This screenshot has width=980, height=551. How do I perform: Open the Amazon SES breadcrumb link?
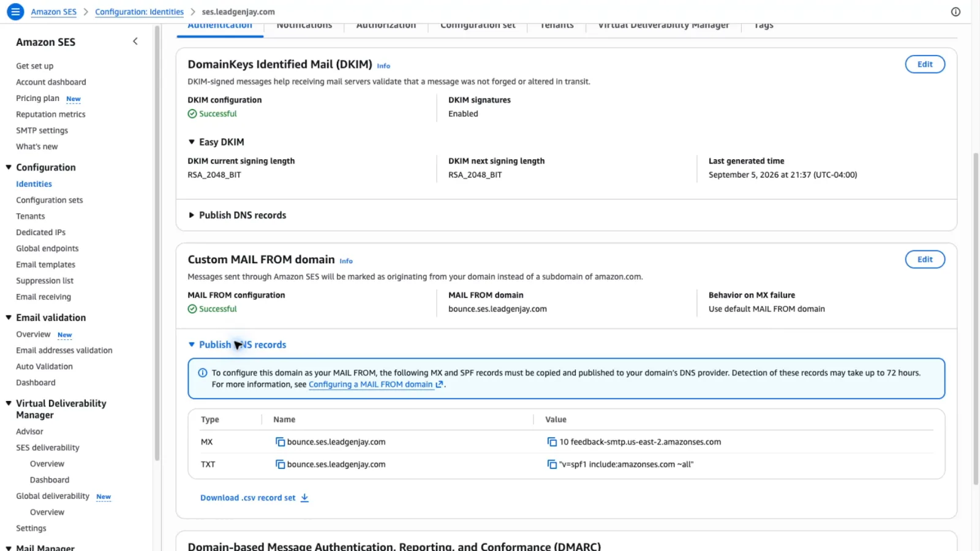54,12
